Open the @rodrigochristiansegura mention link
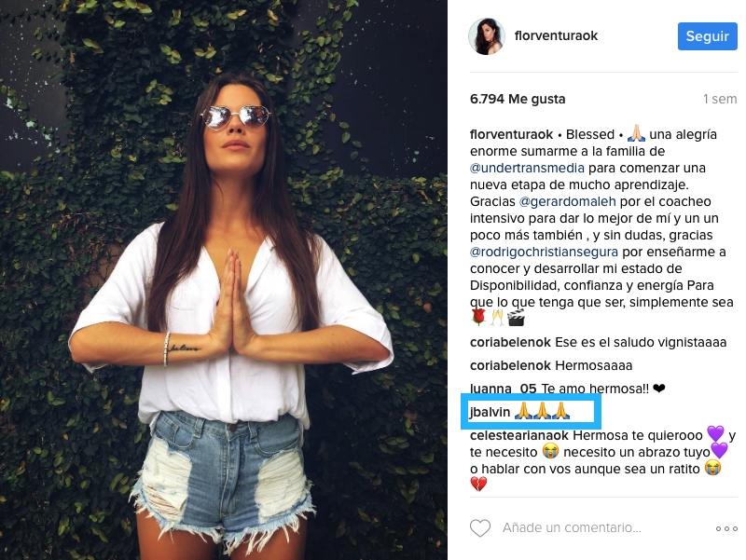Viewport: 746px width, 560px height. (x=544, y=252)
